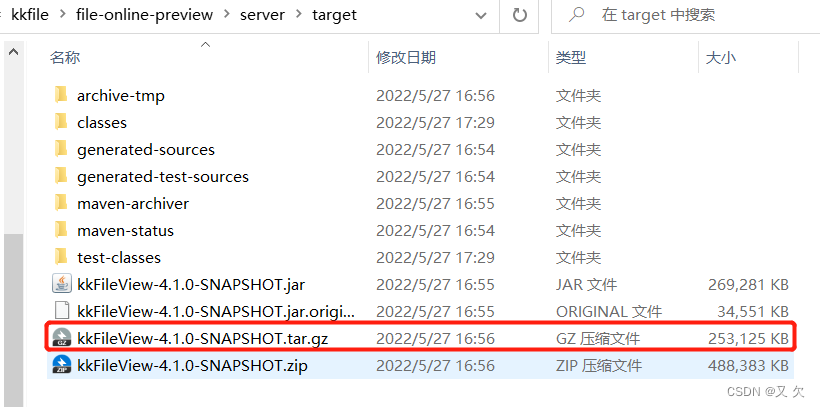Click the blank jar.original file icon

coord(62,311)
